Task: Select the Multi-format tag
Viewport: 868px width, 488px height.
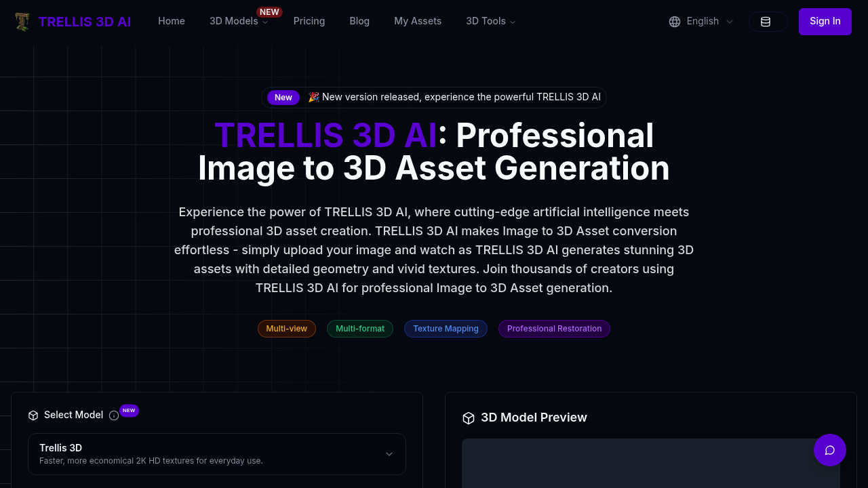Action: click(x=360, y=329)
